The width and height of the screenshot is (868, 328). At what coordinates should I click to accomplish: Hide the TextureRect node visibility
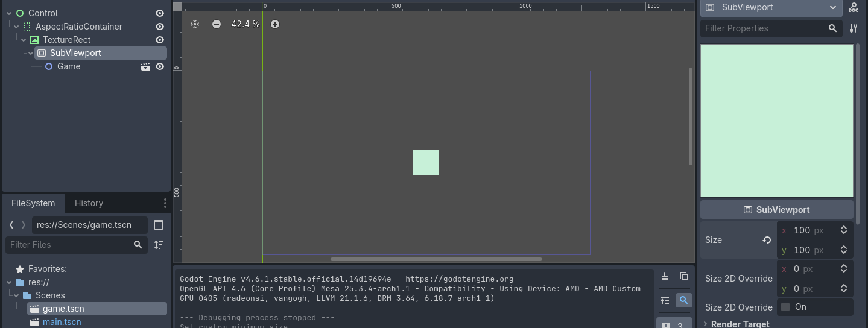160,40
